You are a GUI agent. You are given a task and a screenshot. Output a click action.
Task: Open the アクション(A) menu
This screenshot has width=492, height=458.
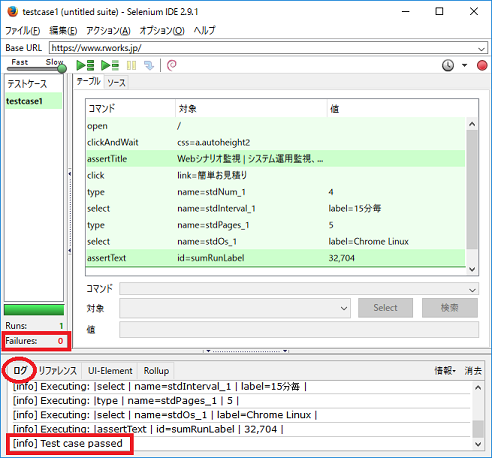(108, 31)
